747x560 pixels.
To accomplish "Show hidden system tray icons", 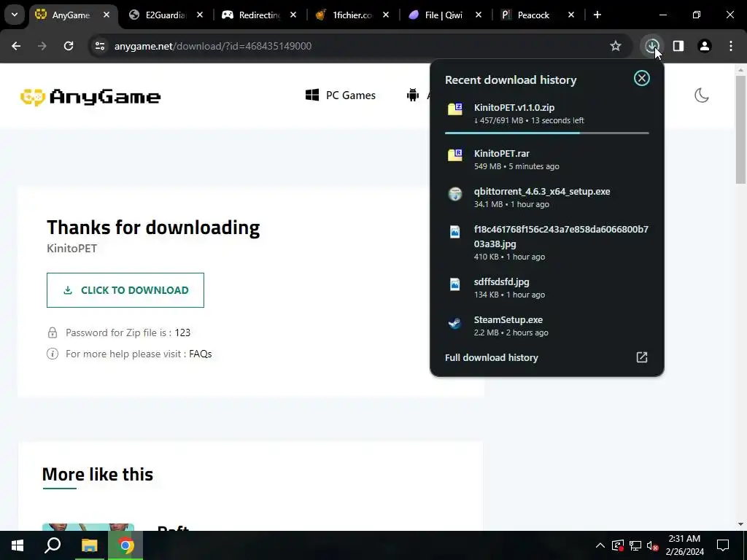I will 600,545.
